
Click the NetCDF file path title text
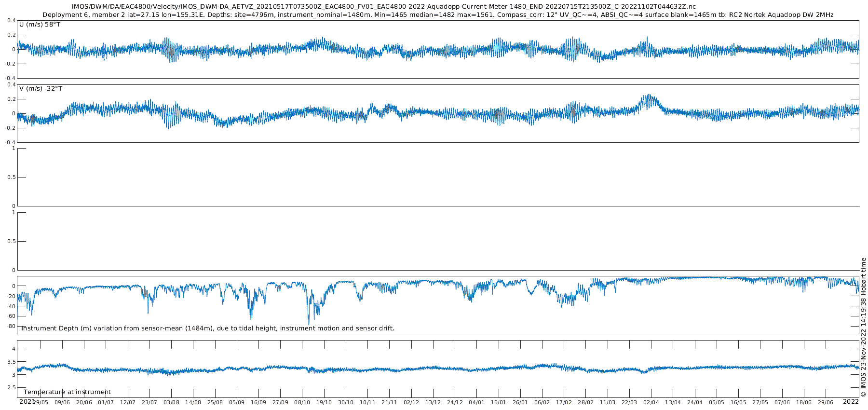pyautogui.click(x=383, y=7)
